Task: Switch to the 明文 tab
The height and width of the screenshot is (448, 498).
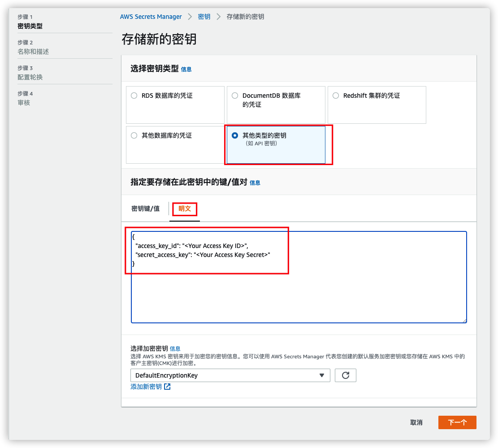Action: (185, 209)
